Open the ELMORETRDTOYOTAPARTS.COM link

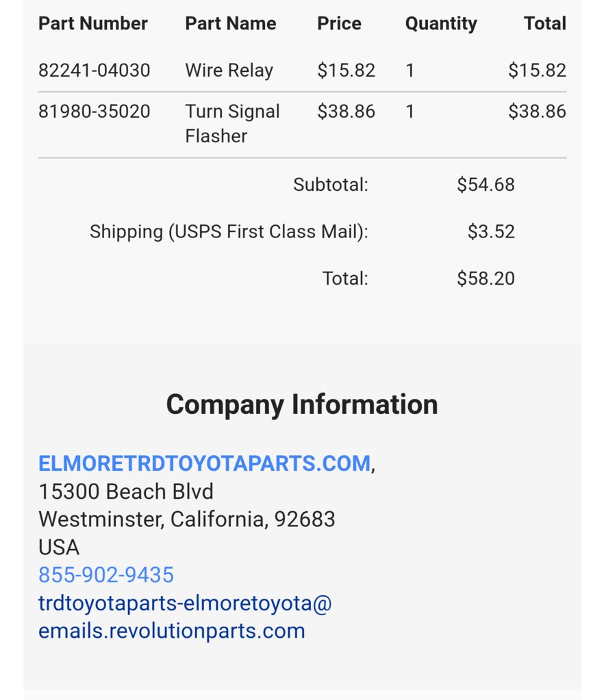pos(205,463)
